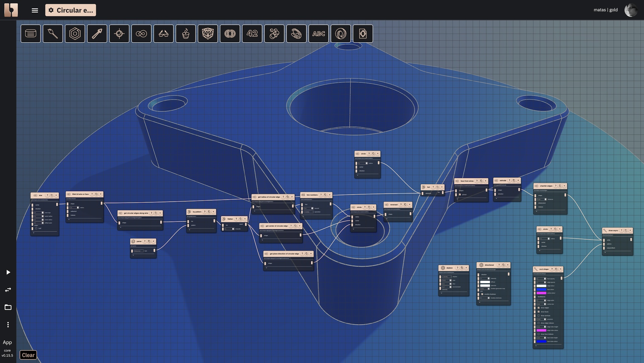Collapse the 'directional' node bottom chevron
644x363 pixels.
pyautogui.click(x=480, y=302)
